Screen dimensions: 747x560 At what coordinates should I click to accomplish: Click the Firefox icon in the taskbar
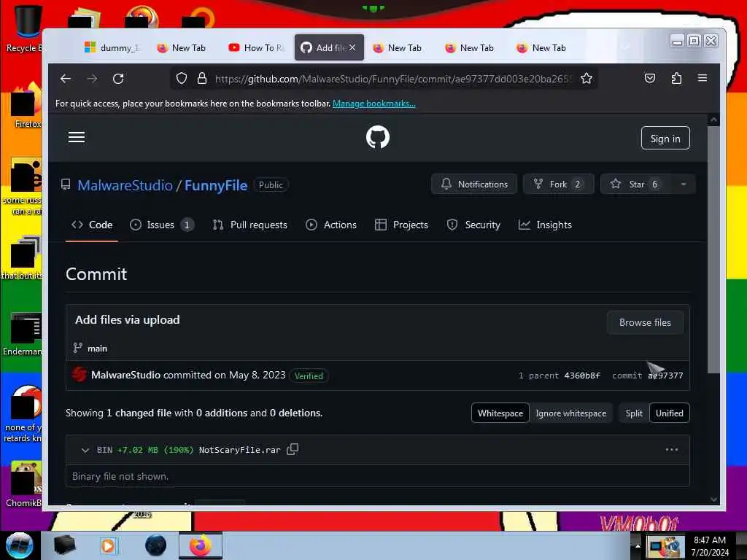click(201, 545)
